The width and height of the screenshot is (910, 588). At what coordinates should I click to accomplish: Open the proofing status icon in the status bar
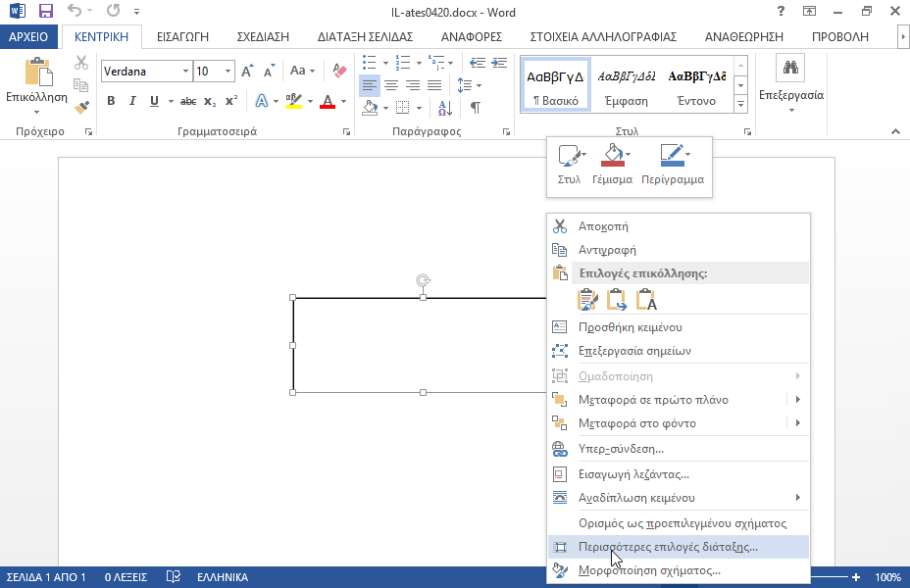(173, 577)
